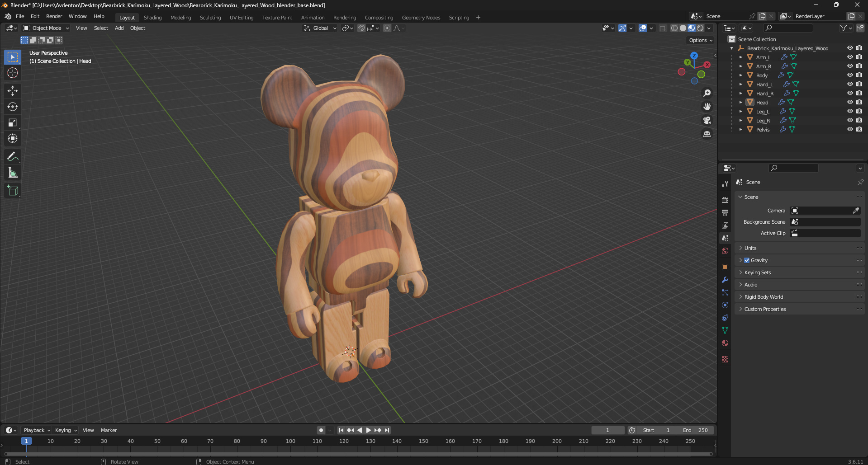Open the File menu
The width and height of the screenshot is (868, 465).
coord(20,16)
